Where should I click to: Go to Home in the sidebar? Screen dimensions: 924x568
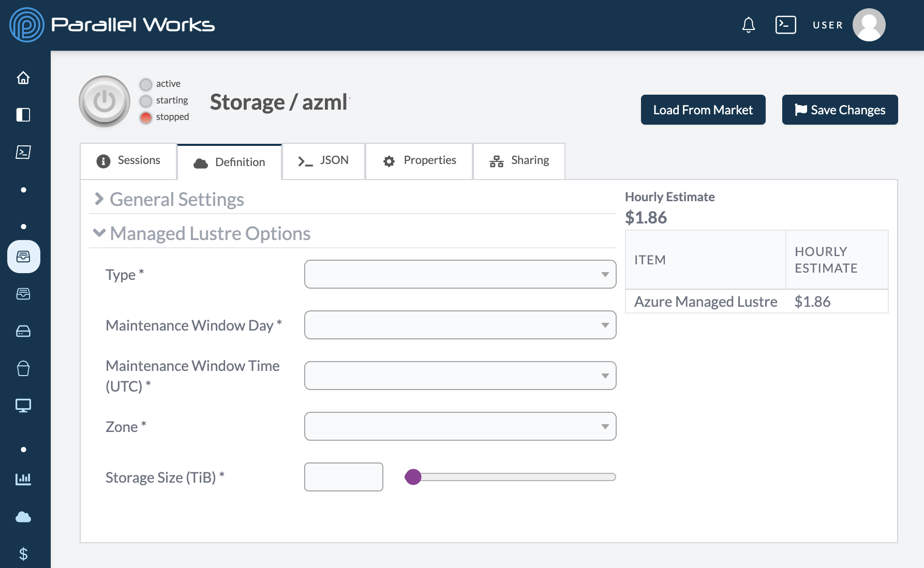pos(23,78)
